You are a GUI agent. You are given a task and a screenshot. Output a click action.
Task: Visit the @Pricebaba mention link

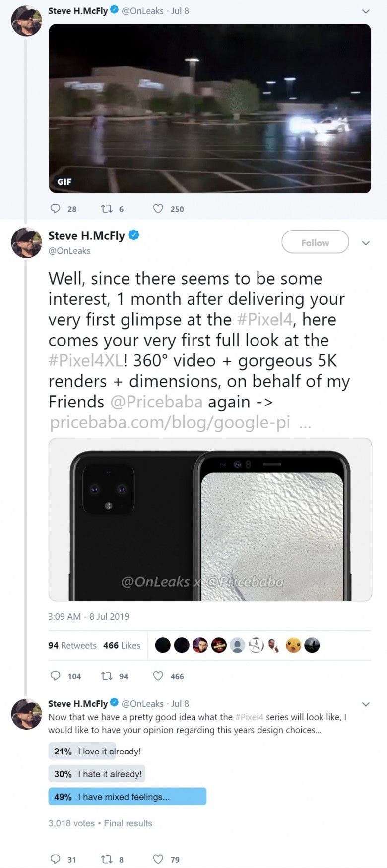(x=156, y=402)
